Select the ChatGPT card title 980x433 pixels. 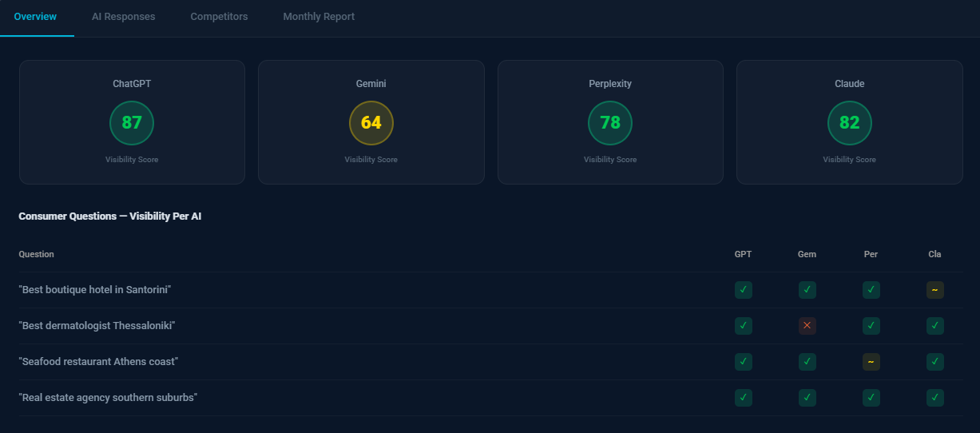click(x=132, y=84)
